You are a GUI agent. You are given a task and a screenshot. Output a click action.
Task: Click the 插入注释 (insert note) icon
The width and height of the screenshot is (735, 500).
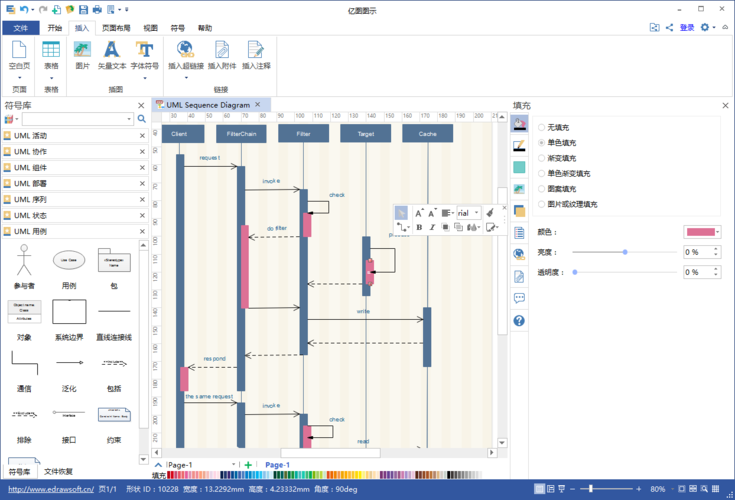[x=256, y=50]
